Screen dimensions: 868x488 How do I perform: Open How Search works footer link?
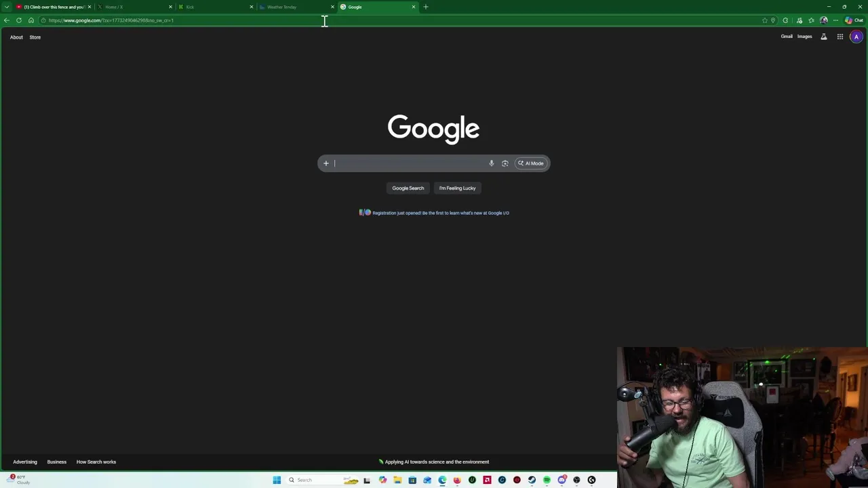pos(96,462)
